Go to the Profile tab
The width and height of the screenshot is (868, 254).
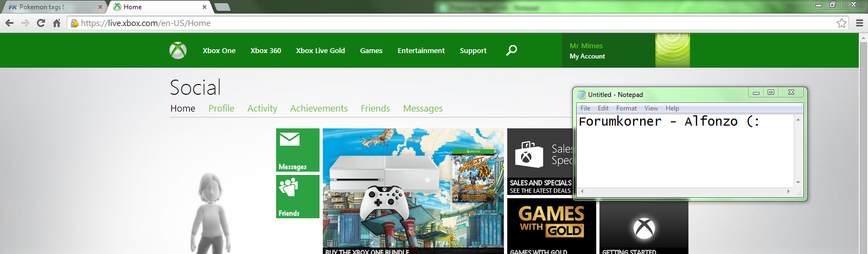coord(221,108)
